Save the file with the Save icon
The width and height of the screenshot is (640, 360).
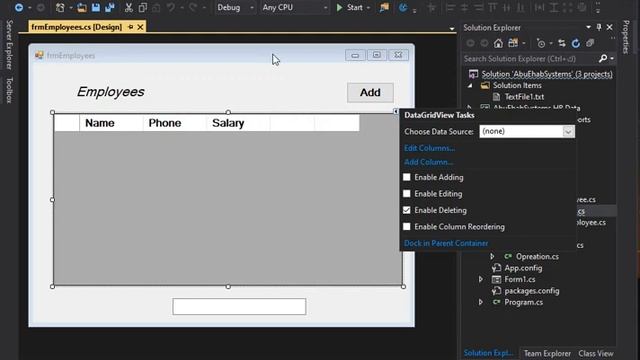[x=96, y=7]
